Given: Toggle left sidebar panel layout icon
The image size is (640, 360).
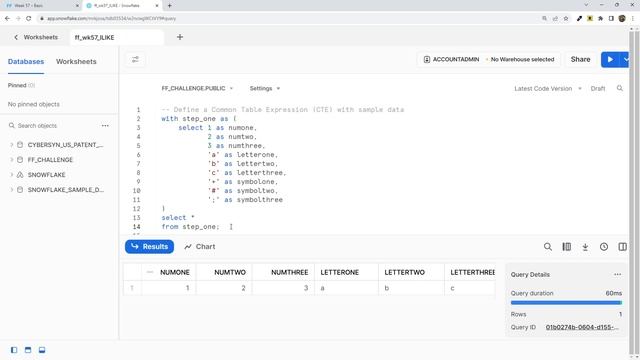Looking at the screenshot, I should pyautogui.click(x=14, y=350).
